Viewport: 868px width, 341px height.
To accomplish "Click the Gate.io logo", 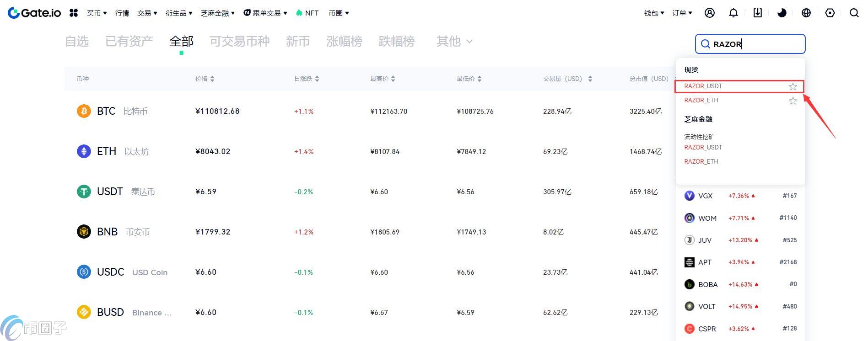I will [34, 13].
